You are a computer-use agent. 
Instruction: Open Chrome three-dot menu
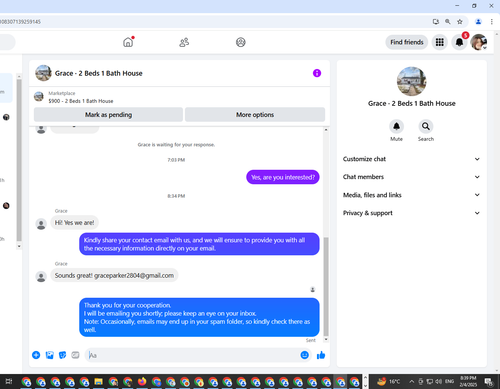(492, 22)
